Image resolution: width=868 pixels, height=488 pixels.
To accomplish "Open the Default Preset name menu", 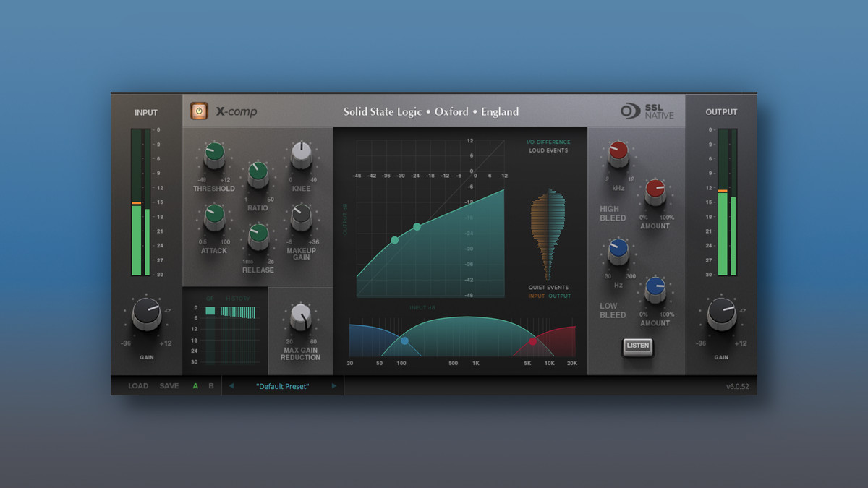I will pyautogui.click(x=282, y=386).
